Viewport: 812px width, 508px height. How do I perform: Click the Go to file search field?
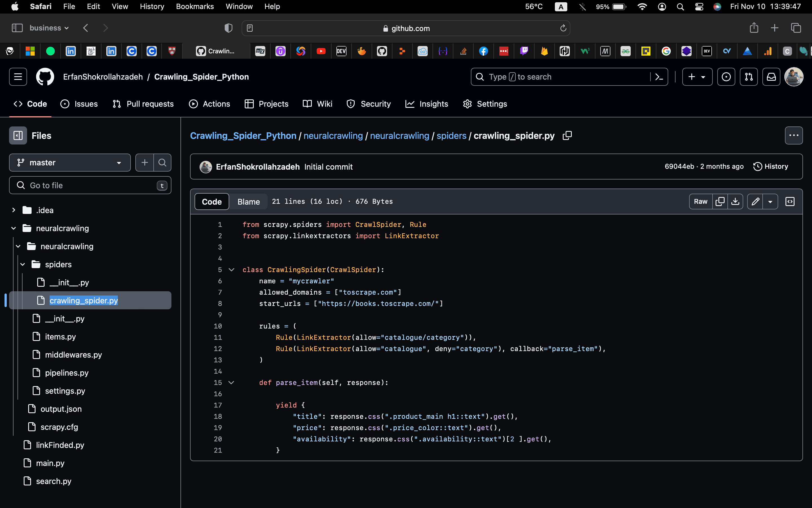[90, 185]
